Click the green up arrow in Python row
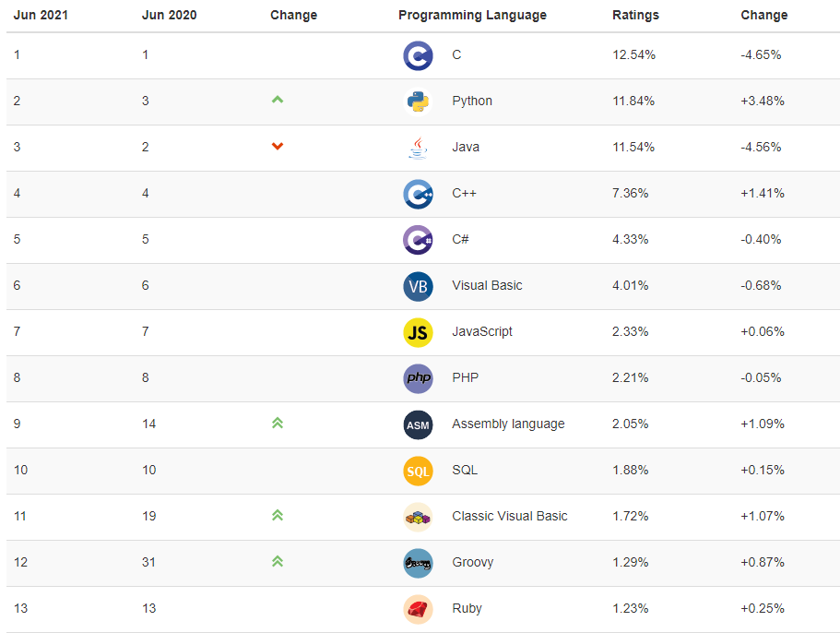Screen dimensions: 840x633 coord(278,100)
